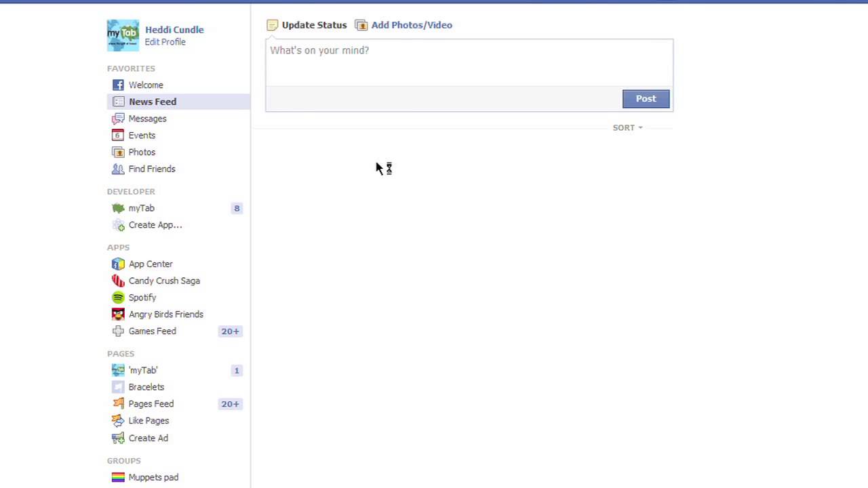The height and width of the screenshot is (488, 868).
Task: Go to Events in sidebar
Action: click(x=142, y=136)
